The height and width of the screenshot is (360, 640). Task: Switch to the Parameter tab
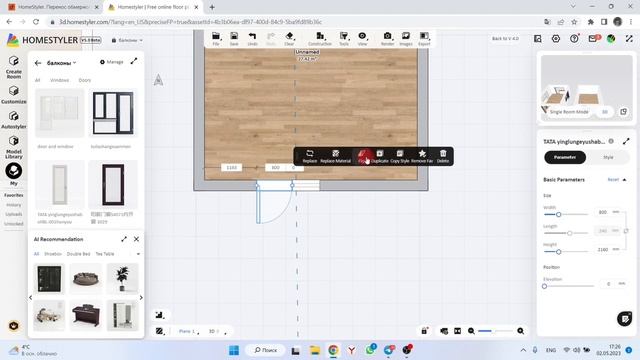565,157
